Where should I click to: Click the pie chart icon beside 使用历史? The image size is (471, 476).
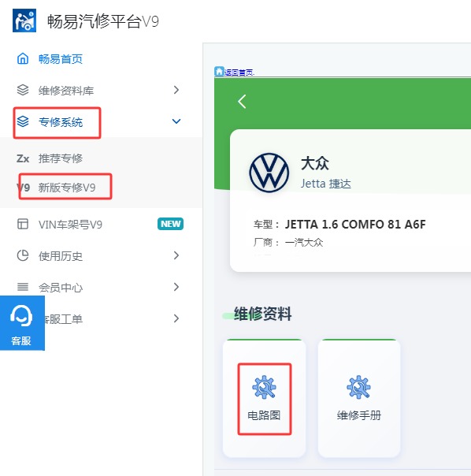[x=23, y=255]
